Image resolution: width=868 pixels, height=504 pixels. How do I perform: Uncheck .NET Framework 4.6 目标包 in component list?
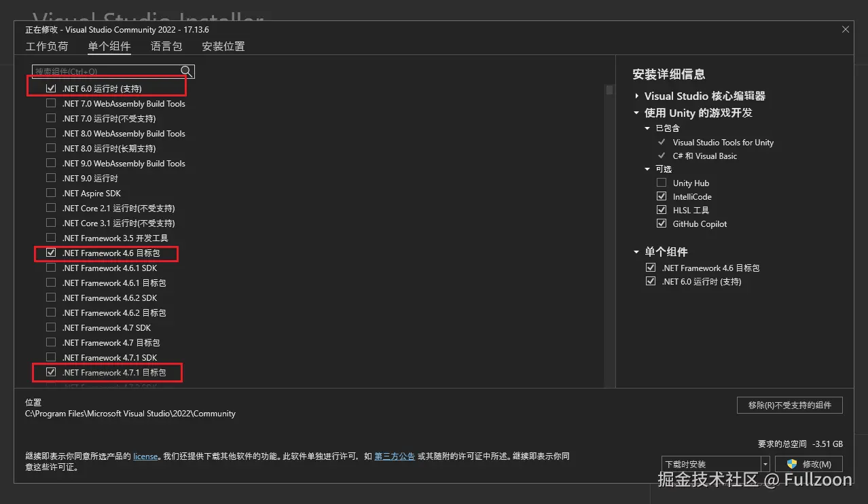51,253
